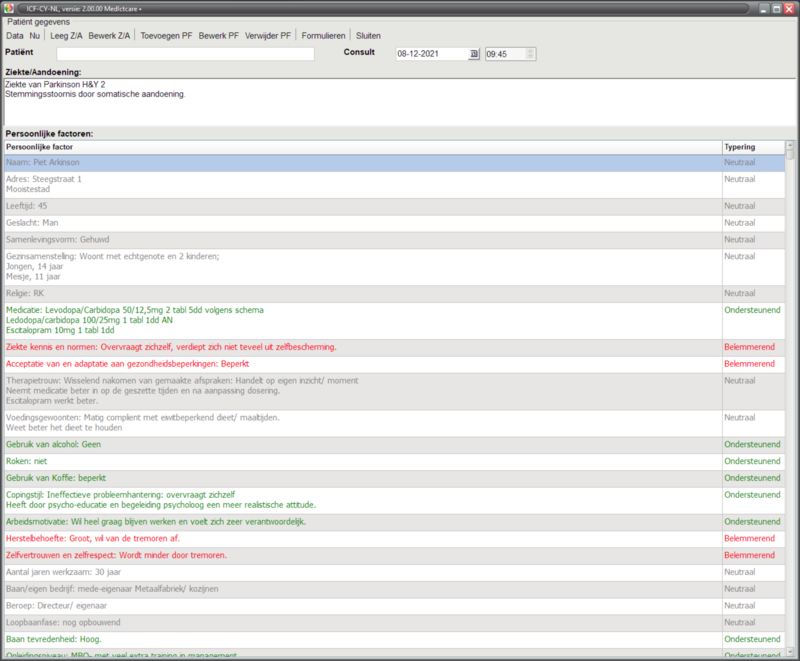The width and height of the screenshot is (800, 661).
Task: Open the calendar picker beside consult date
Action: coord(474,54)
